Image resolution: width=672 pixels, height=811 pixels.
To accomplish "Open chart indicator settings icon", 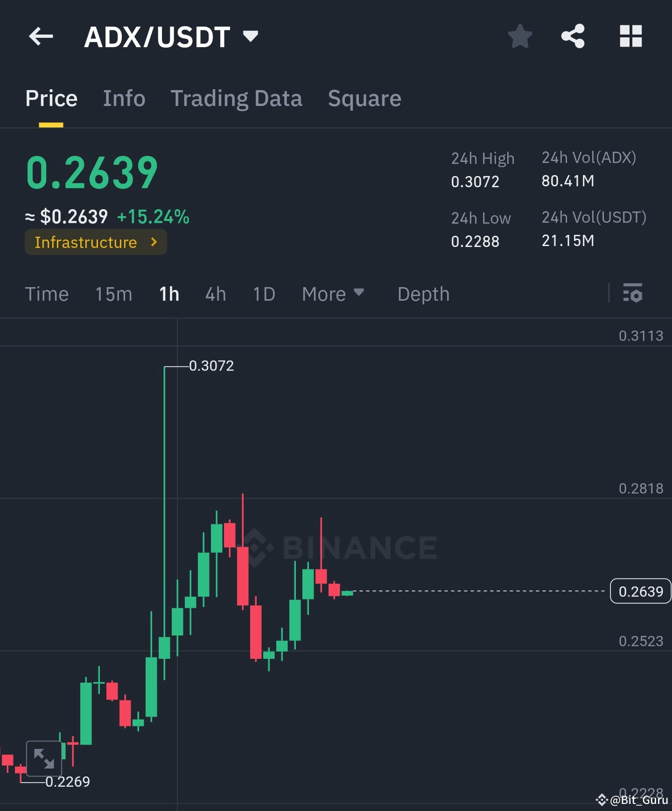I will click(633, 294).
